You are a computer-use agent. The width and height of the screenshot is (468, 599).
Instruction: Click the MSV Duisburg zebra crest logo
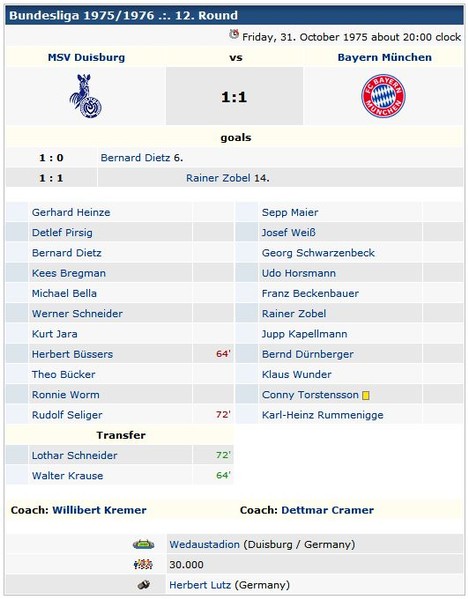point(86,96)
